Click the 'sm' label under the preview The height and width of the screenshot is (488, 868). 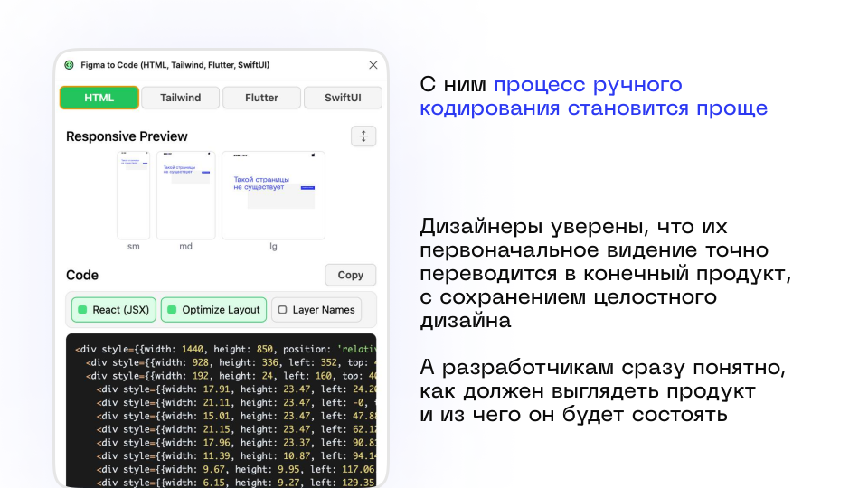[x=134, y=246]
